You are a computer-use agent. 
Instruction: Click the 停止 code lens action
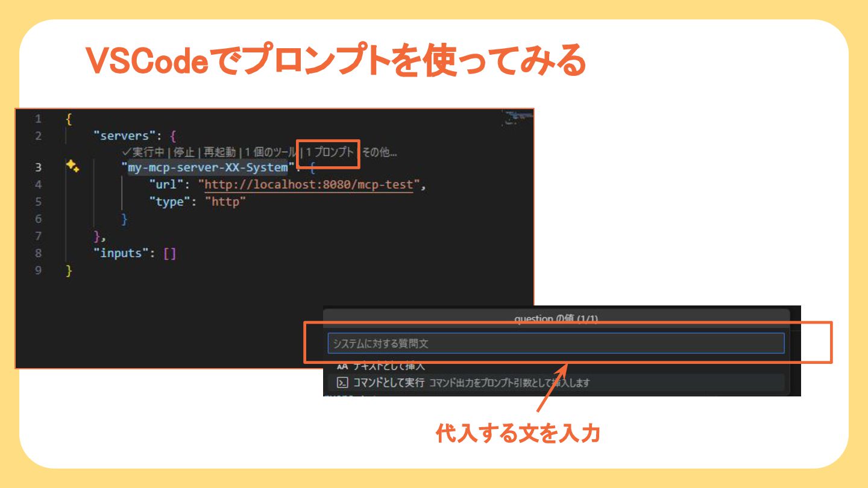pos(184,152)
